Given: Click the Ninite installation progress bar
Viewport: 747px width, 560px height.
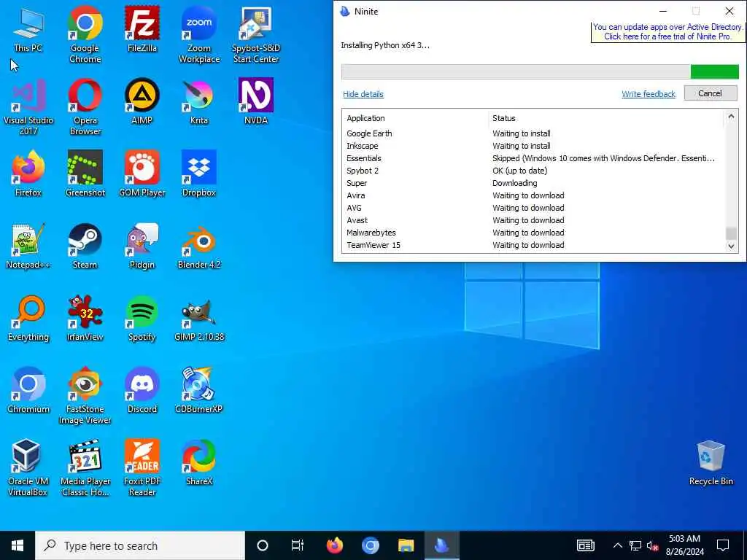Looking at the screenshot, I should (540, 72).
